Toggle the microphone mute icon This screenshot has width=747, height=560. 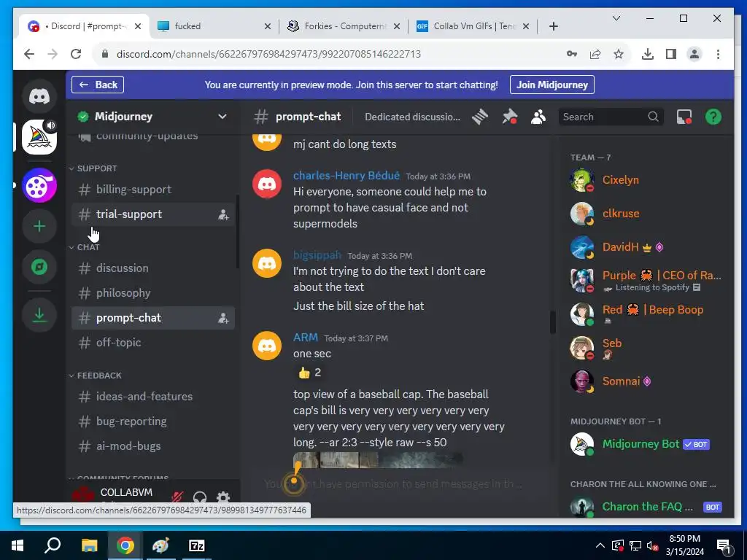click(x=177, y=497)
